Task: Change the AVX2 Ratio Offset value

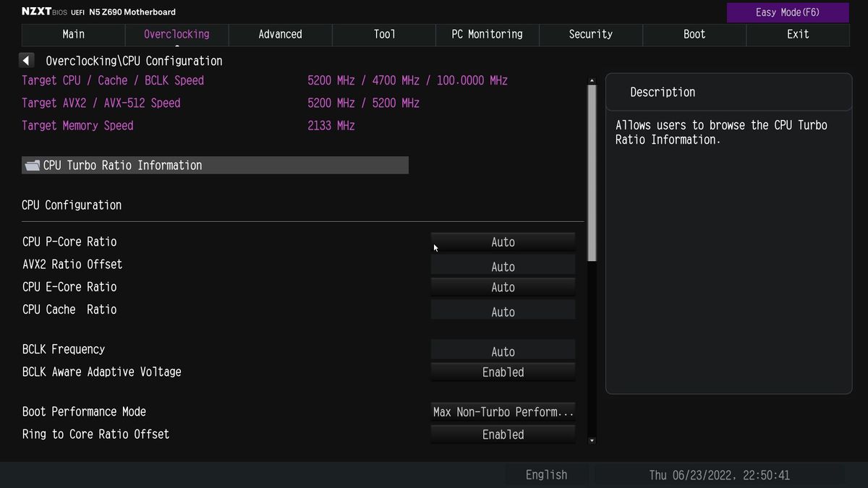Action: click(x=503, y=267)
